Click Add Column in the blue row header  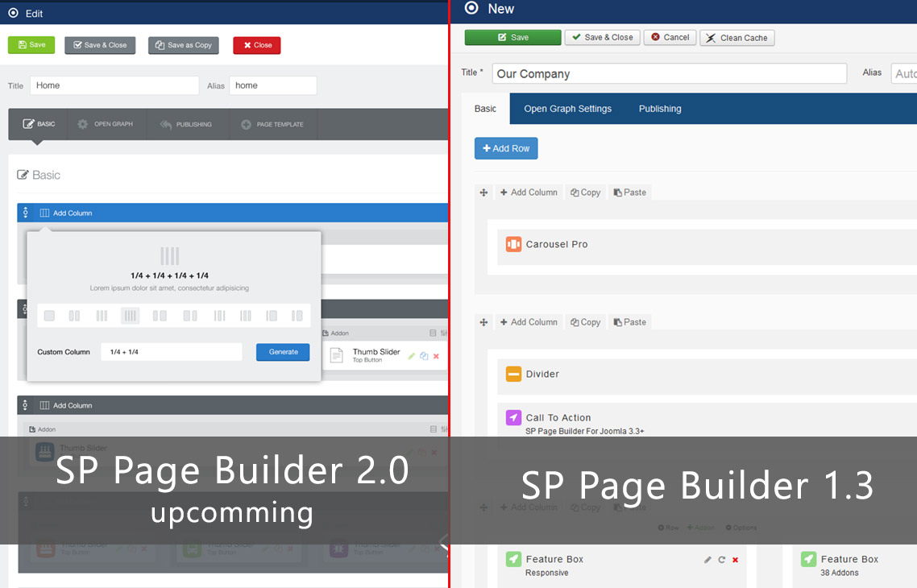pos(66,213)
